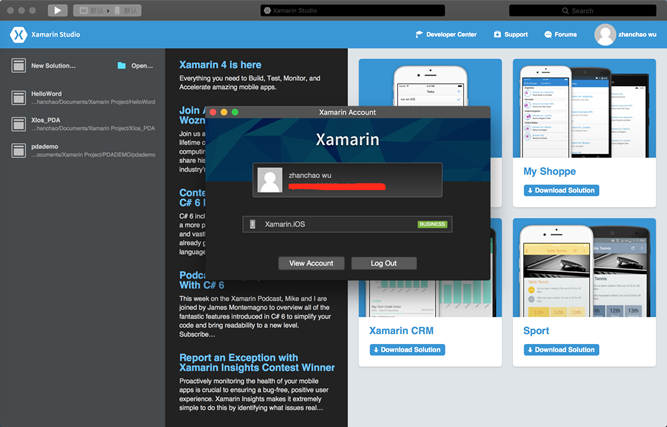Image resolution: width=667 pixels, height=427 pixels.
Task: Click the Forums speech bubble icon
Action: (x=548, y=34)
